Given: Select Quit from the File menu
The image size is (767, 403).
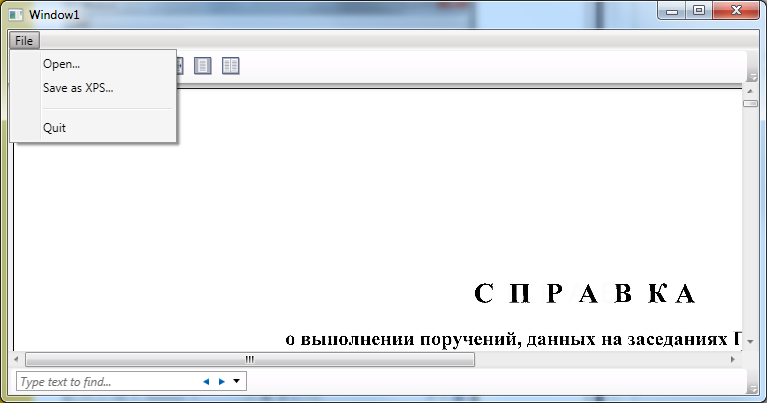Looking at the screenshot, I should coord(93,128).
